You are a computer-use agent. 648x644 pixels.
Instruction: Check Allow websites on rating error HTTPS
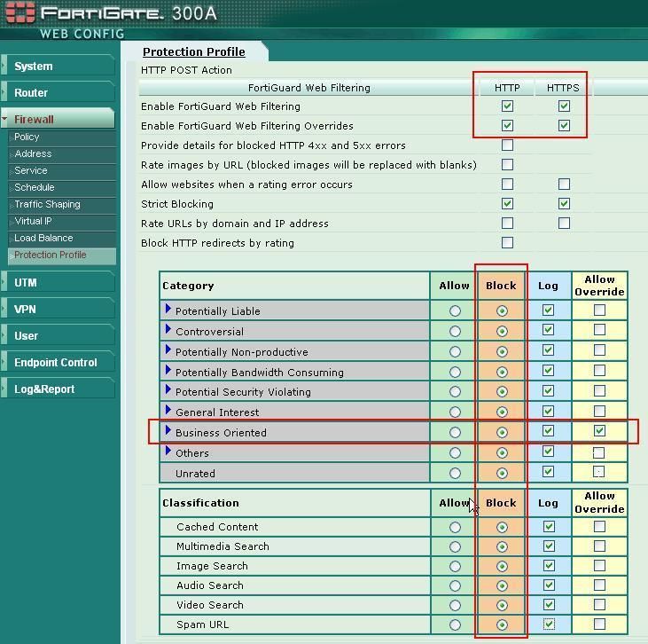[x=564, y=184]
